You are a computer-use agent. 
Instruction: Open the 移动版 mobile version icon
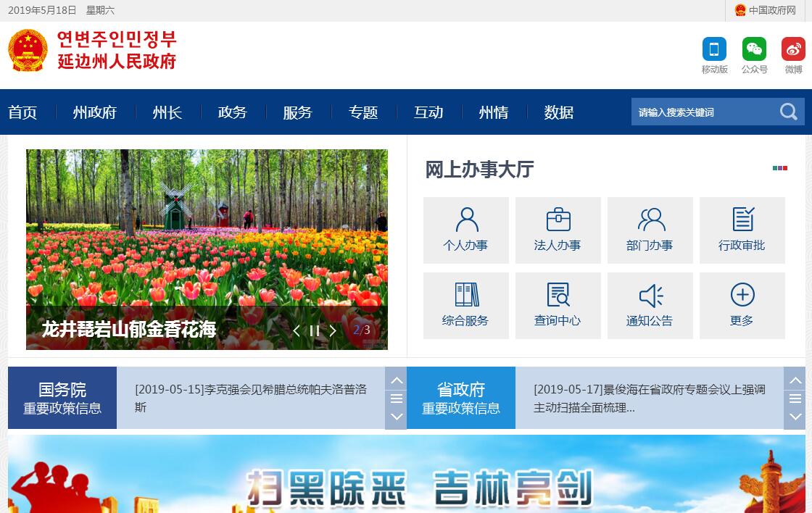click(x=714, y=50)
